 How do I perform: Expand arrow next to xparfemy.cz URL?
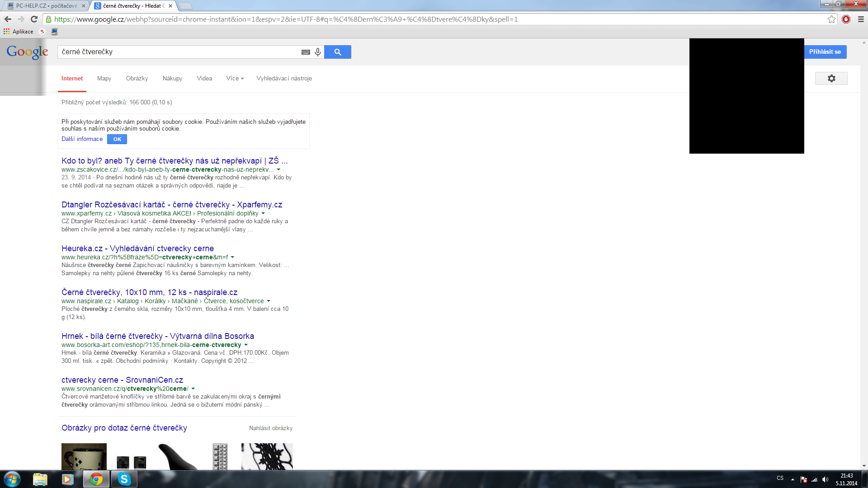pos(263,214)
